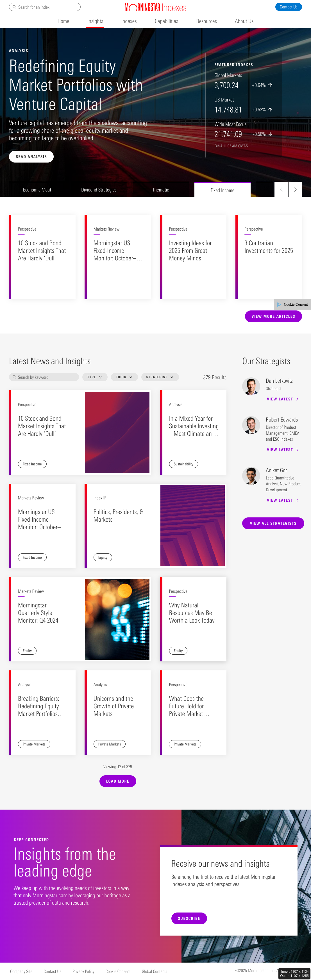The width and height of the screenshot is (311, 980).
Task: Open Dan Lefkovitz profile photo
Action: (x=251, y=387)
